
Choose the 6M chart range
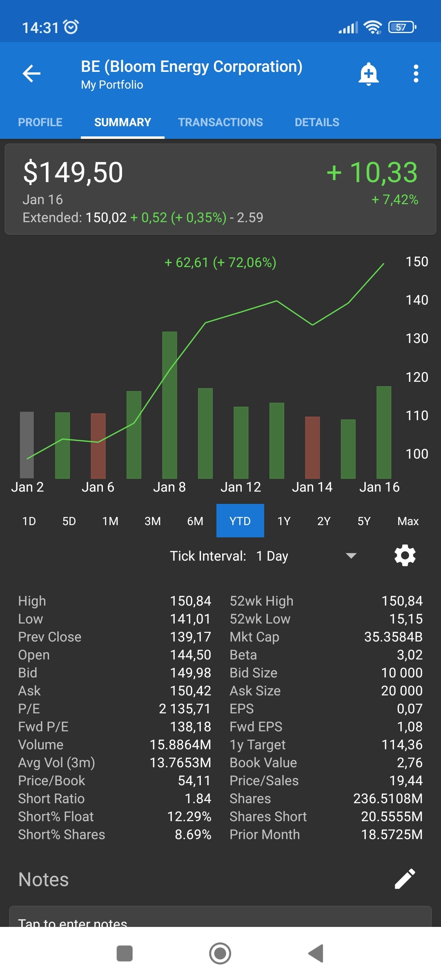[195, 521]
